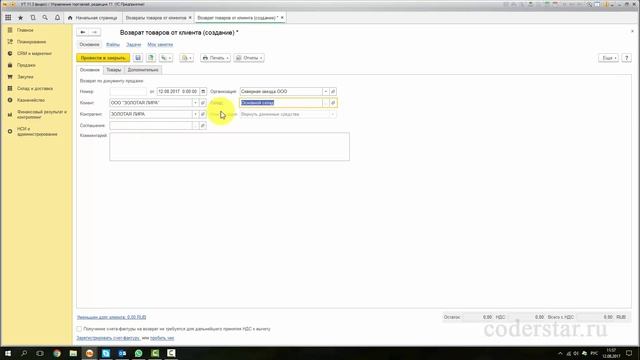
Task: Open WhatsApp from the taskbar
Action: 138,353
